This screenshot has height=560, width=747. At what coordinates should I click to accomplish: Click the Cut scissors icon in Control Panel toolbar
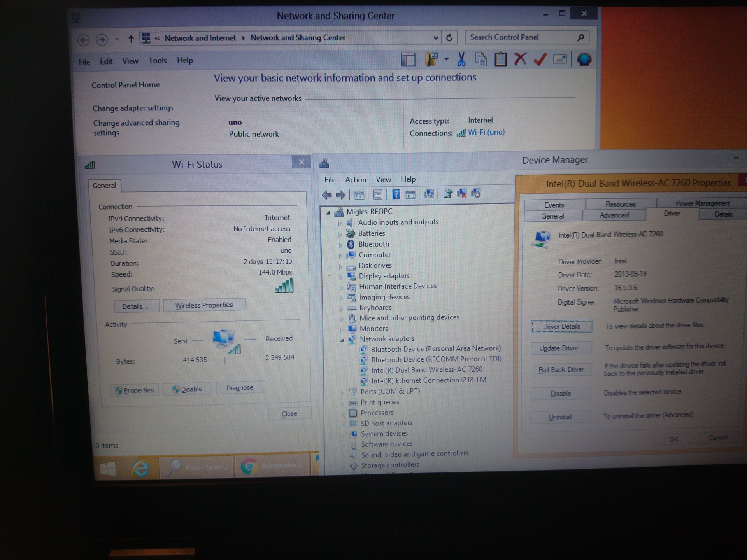(x=461, y=59)
